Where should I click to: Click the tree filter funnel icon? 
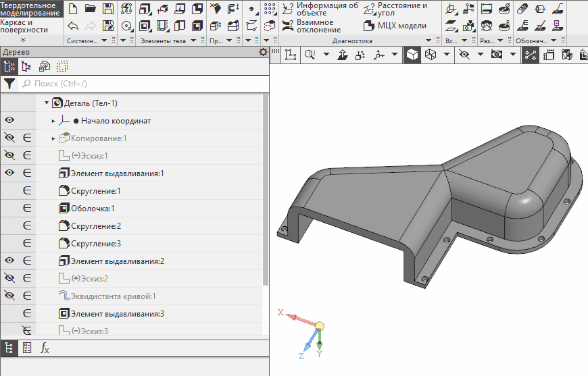(9, 84)
